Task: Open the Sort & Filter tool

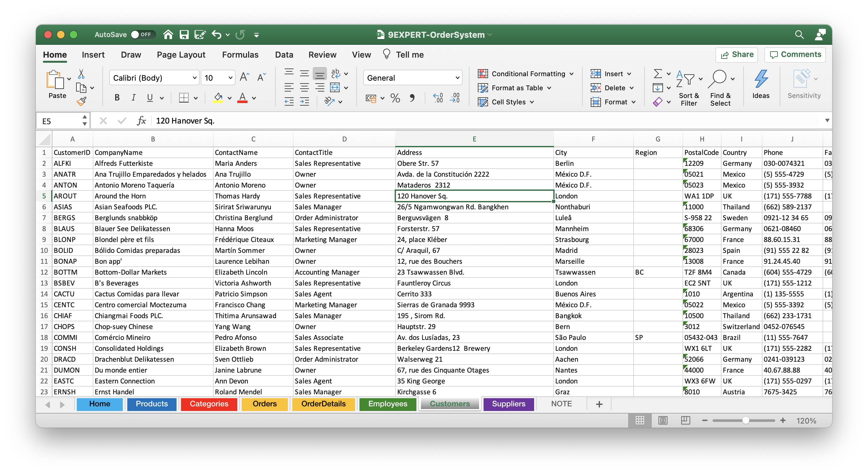Action: 689,88
